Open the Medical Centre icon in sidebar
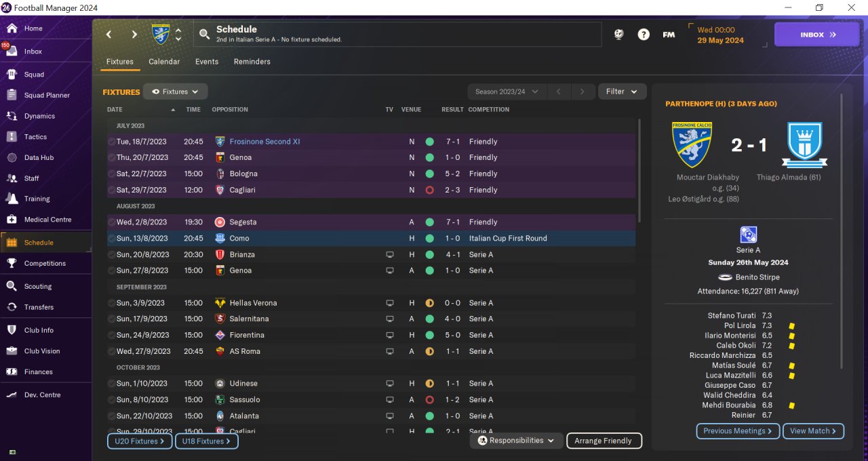Image resolution: width=868 pixels, height=461 pixels. pyautogui.click(x=12, y=220)
